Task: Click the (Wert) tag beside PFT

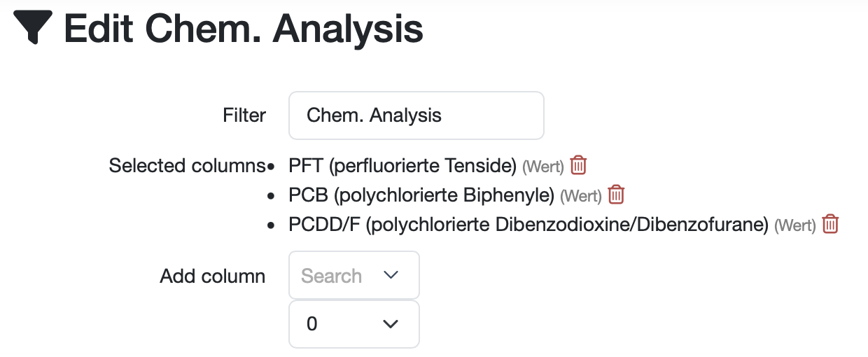Action: tap(543, 167)
